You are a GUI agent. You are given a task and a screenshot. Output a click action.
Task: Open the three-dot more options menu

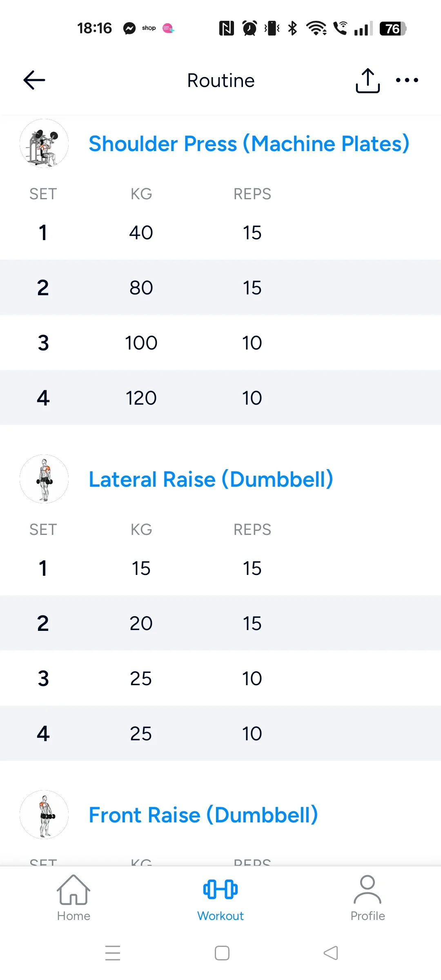pyautogui.click(x=407, y=80)
